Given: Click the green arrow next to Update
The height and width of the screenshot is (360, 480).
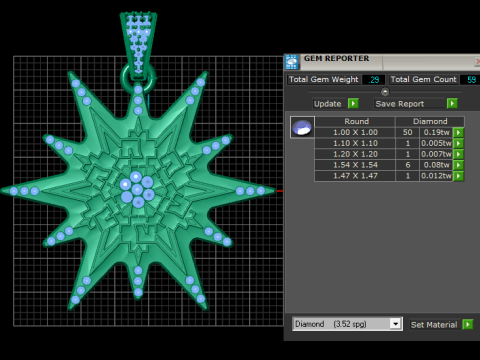Looking at the screenshot, I should pyautogui.click(x=353, y=103).
